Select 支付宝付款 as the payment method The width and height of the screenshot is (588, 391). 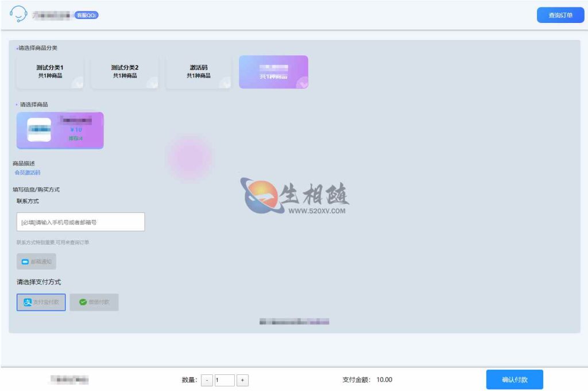pos(41,302)
